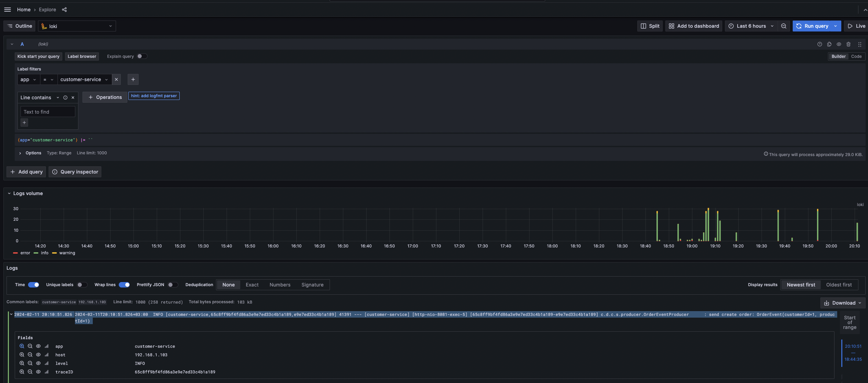This screenshot has height=383, width=868.
Task: Open the loki data source dropdown
Action: pyautogui.click(x=77, y=26)
